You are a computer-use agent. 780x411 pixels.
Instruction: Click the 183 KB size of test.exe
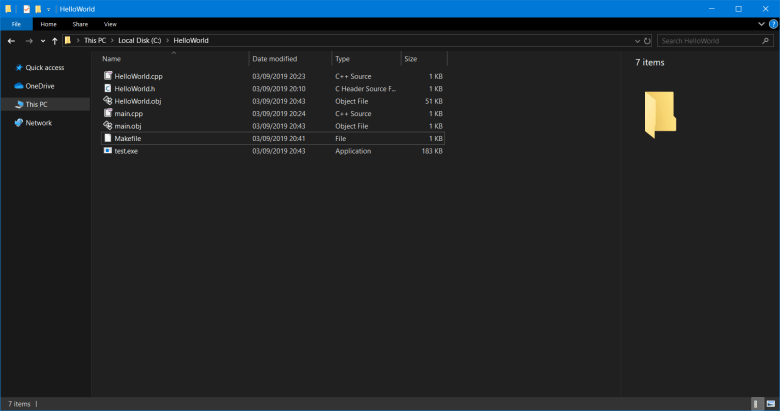tap(432, 151)
